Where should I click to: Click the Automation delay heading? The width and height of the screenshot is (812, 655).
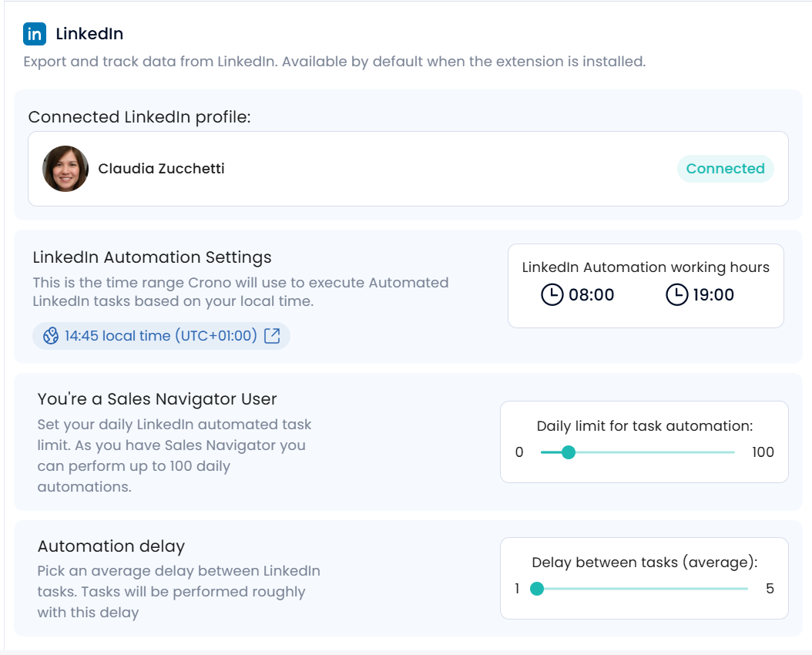111,546
